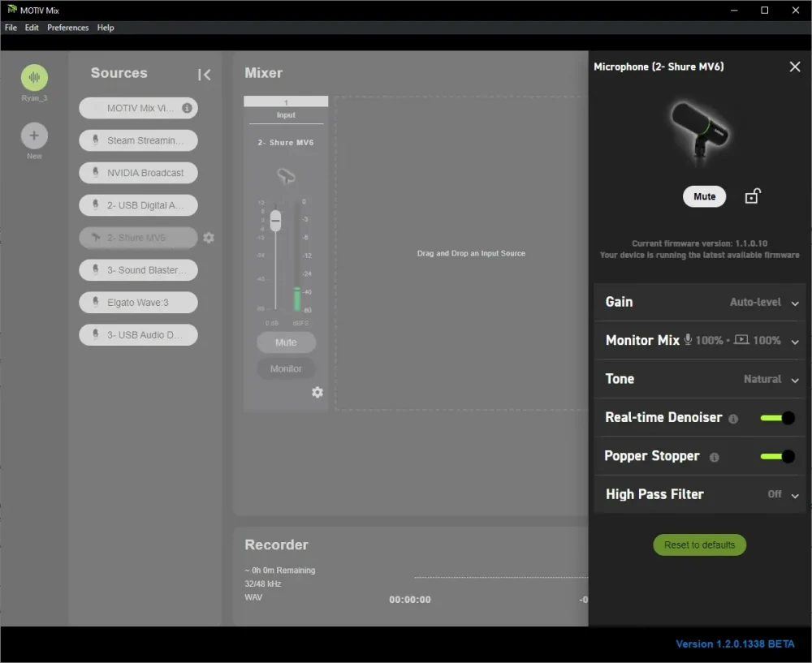The width and height of the screenshot is (812, 663).
Task: Select the Steam Streaming source
Action: (x=138, y=140)
